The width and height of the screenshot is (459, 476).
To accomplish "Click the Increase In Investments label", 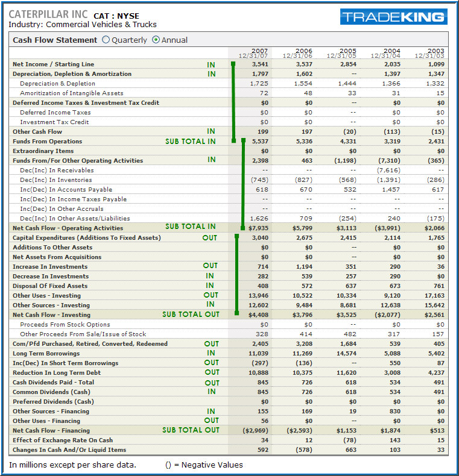I will pos(50,267).
